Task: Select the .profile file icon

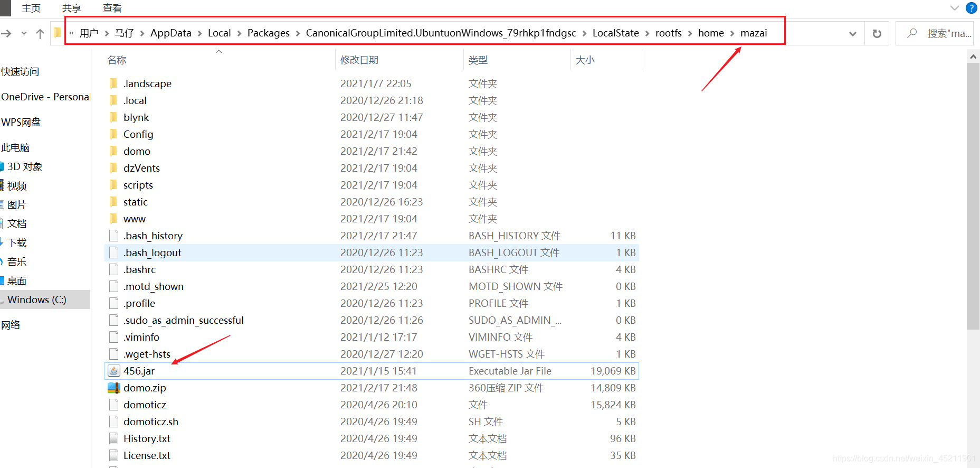Action: click(x=113, y=303)
